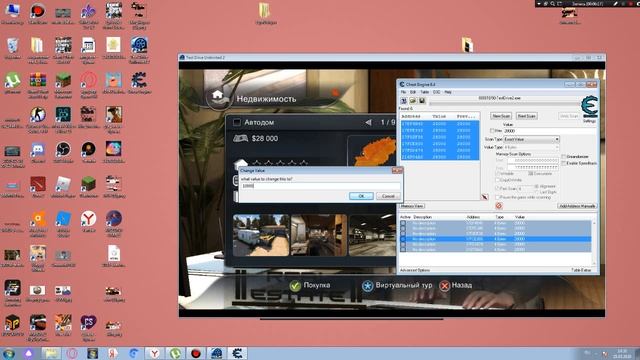Click Cancel in Change Value dialog
This screenshot has height=360, width=640.
click(388, 196)
